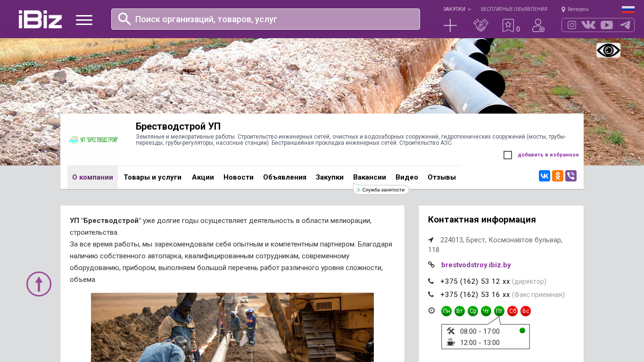Click the pipeline construction photo
644x362 pixels.
click(232, 327)
